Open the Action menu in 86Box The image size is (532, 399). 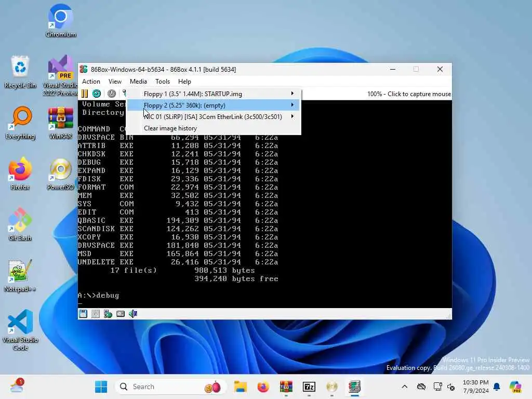pyautogui.click(x=91, y=82)
